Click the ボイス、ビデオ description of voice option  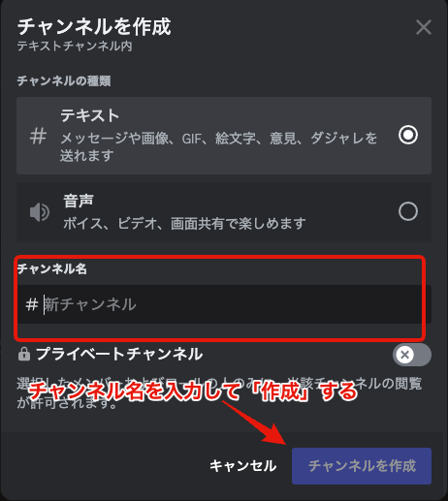184,223
